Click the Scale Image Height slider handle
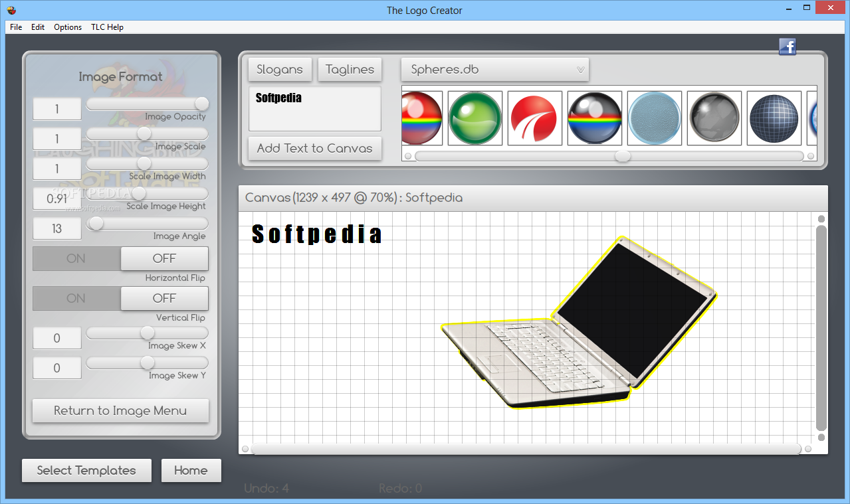 [138, 193]
